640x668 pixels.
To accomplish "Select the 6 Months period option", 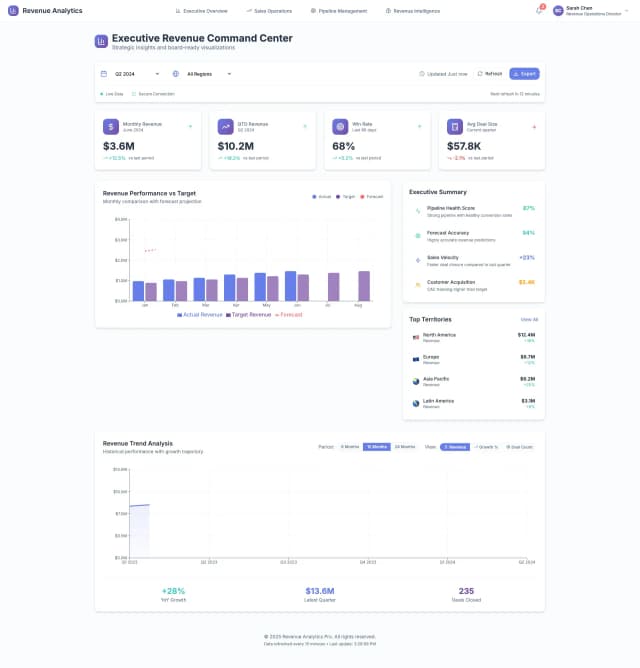I will click(x=350, y=447).
